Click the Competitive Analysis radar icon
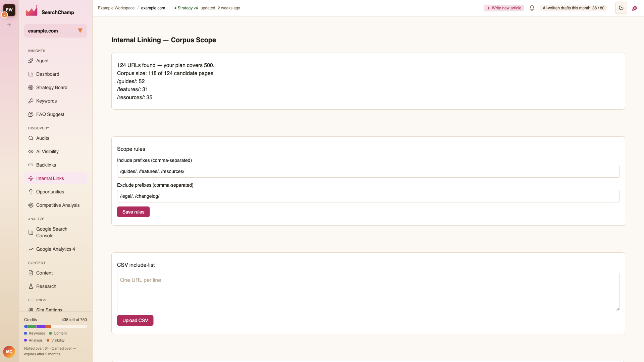This screenshot has height=362, width=644. pyautogui.click(x=31, y=205)
